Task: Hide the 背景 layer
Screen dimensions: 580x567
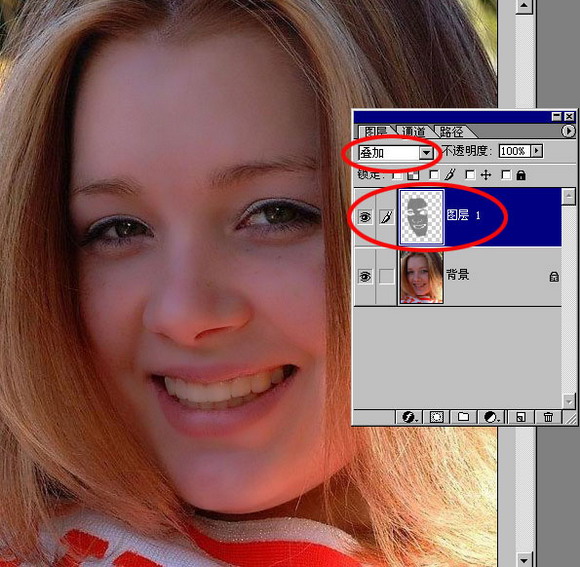Action: click(x=365, y=276)
